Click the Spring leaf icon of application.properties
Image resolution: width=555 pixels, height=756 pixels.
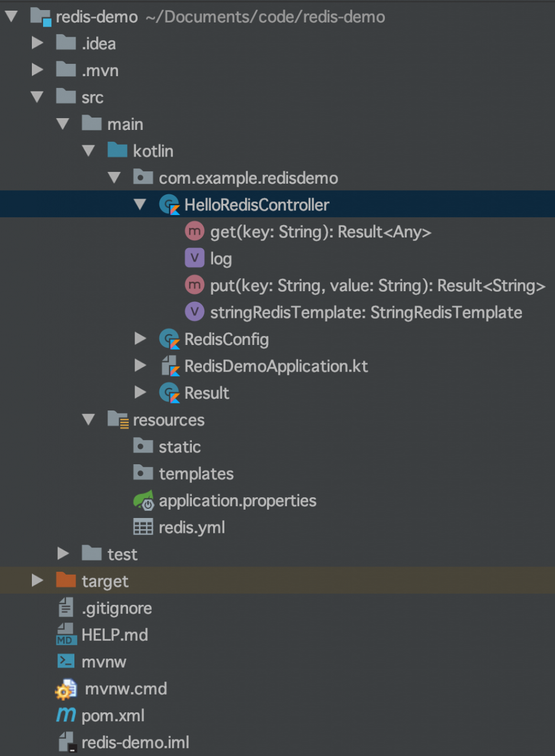click(x=143, y=500)
